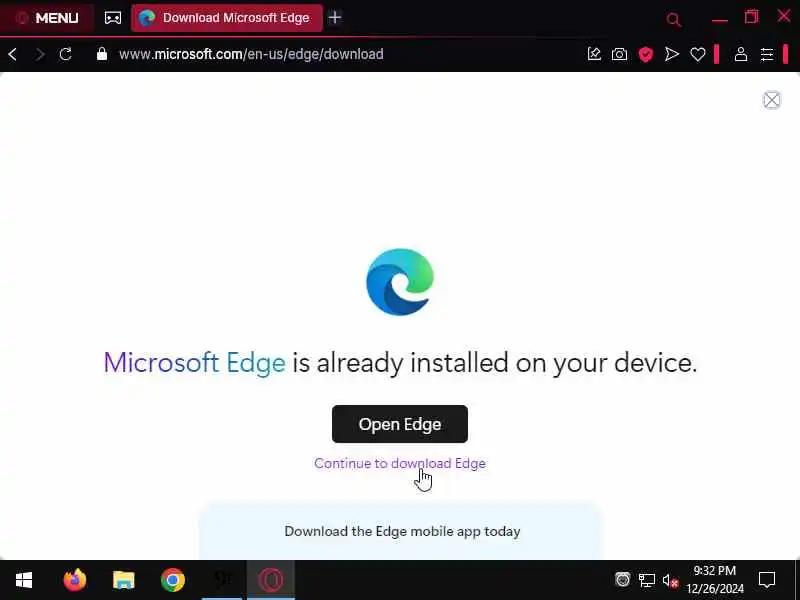Open a new tab with plus button

pos(335,18)
